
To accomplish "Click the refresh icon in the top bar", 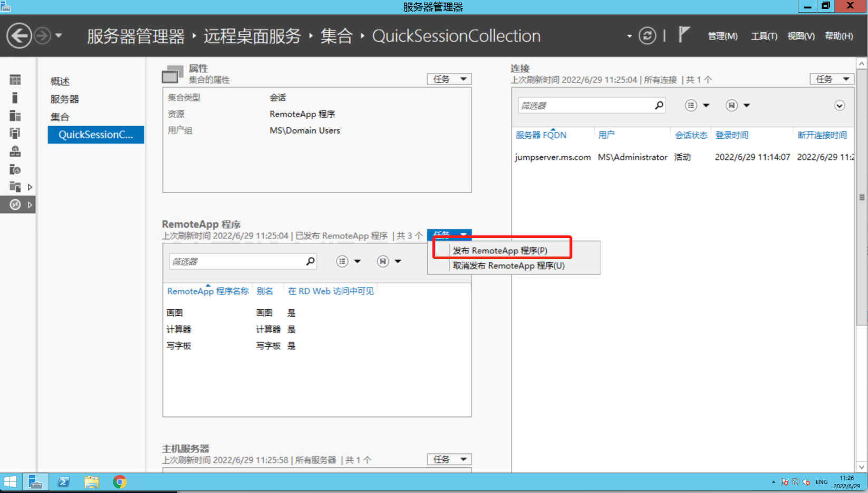I will 648,35.
